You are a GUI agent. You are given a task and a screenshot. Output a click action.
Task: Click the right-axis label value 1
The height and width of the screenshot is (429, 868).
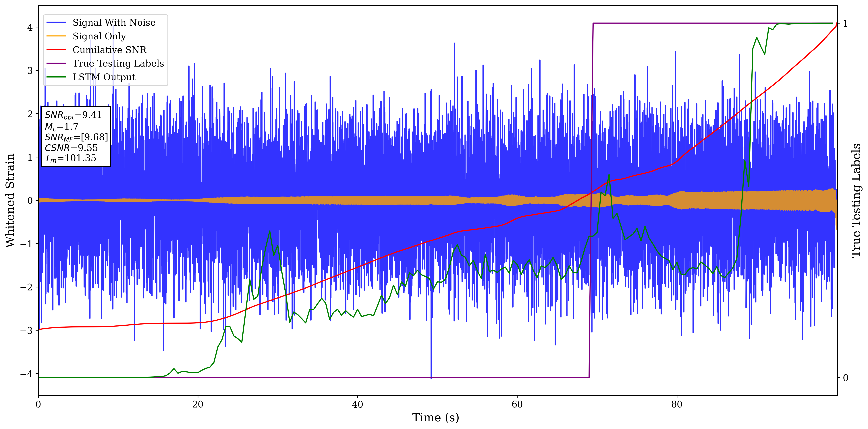point(845,24)
